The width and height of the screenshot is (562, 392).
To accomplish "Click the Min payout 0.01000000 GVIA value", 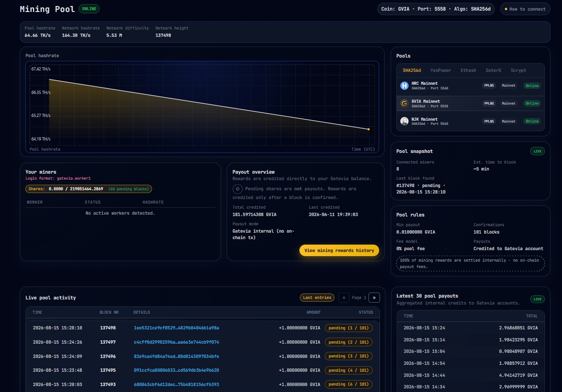I will tap(416, 232).
